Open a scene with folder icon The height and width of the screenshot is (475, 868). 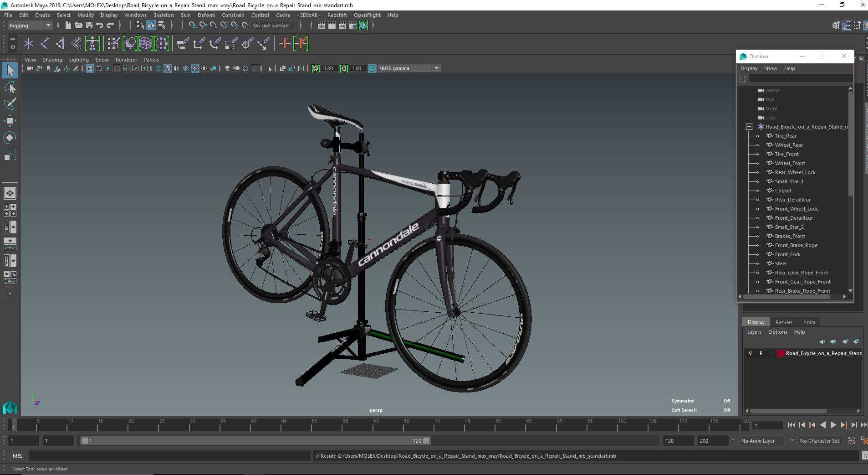79,26
